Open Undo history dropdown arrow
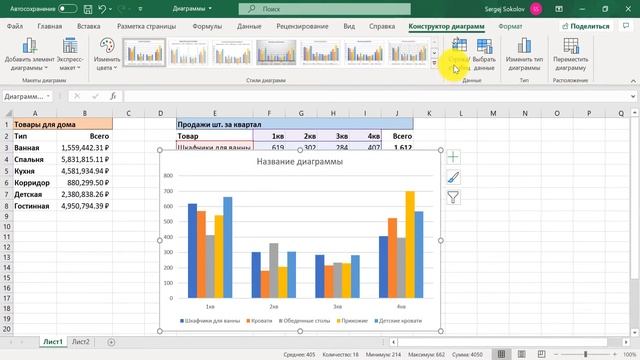Image resolution: width=640 pixels, height=360 pixels. pos(111,9)
